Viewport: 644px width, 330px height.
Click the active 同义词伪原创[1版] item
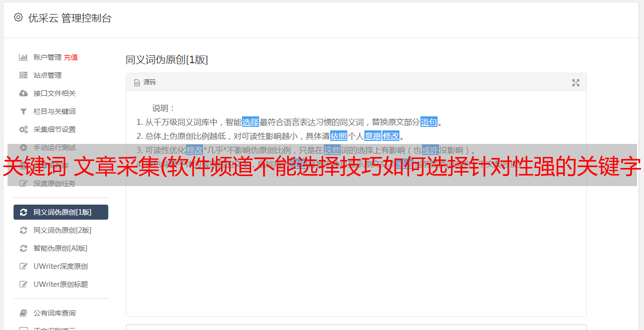point(61,212)
